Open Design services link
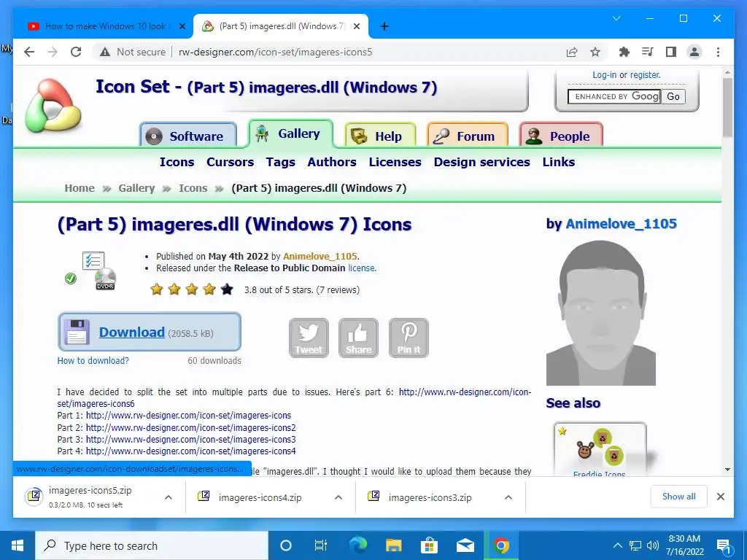 coord(481,162)
